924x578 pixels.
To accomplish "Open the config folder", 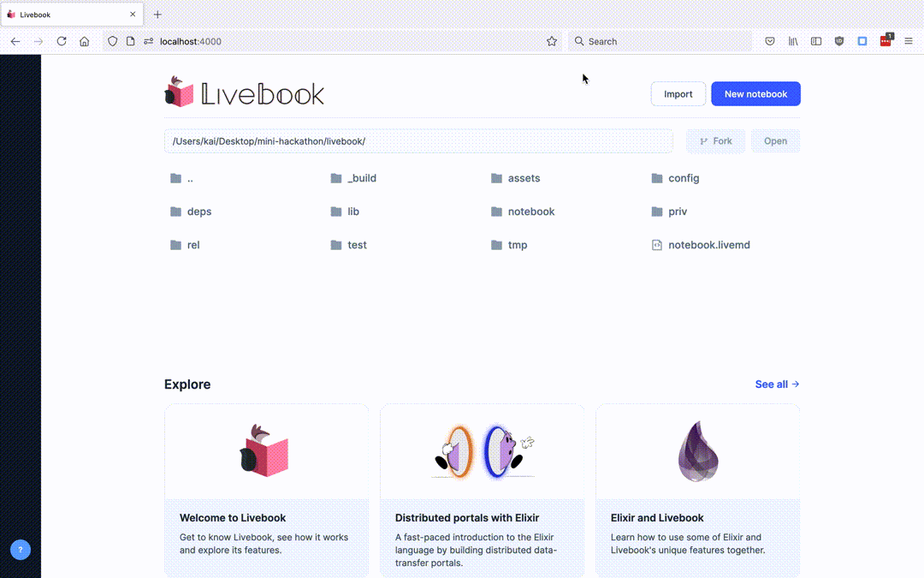I will pyautogui.click(x=675, y=178).
